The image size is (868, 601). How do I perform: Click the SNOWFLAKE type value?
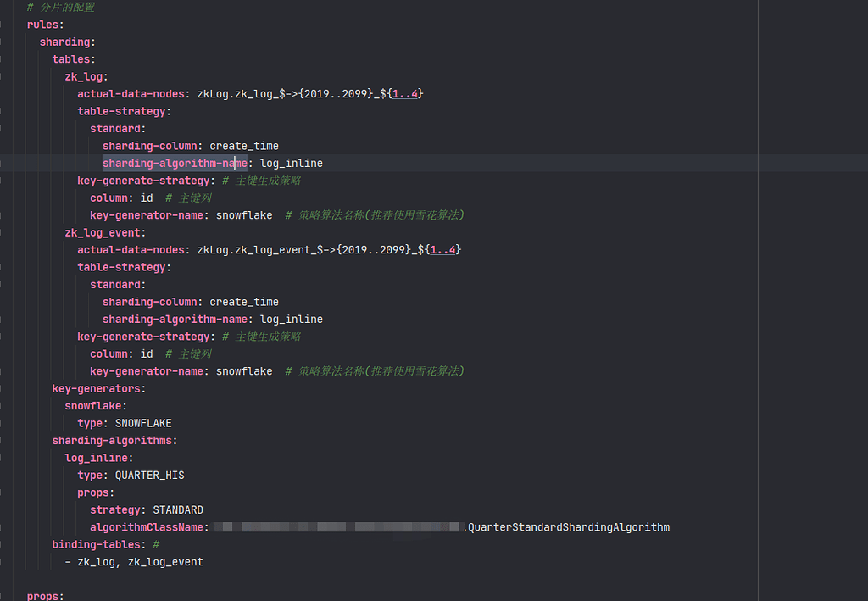pyautogui.click(x=142, y=423)
